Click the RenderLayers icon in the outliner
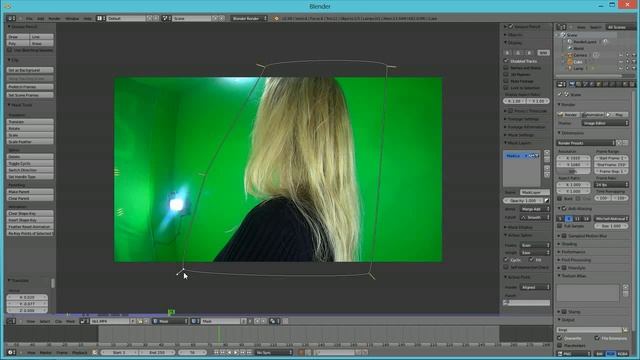Image resolution: width=640 pixels, height=360 pixels. point(570,42)
